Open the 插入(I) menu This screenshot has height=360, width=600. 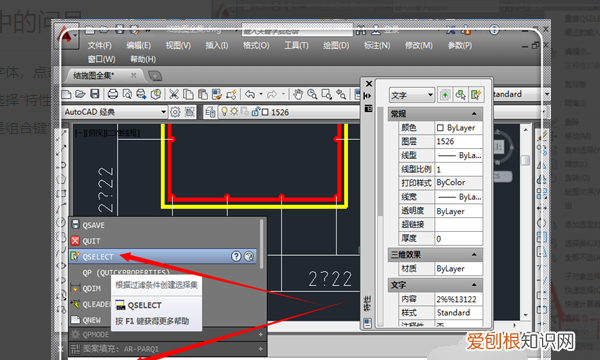(217, 46)
